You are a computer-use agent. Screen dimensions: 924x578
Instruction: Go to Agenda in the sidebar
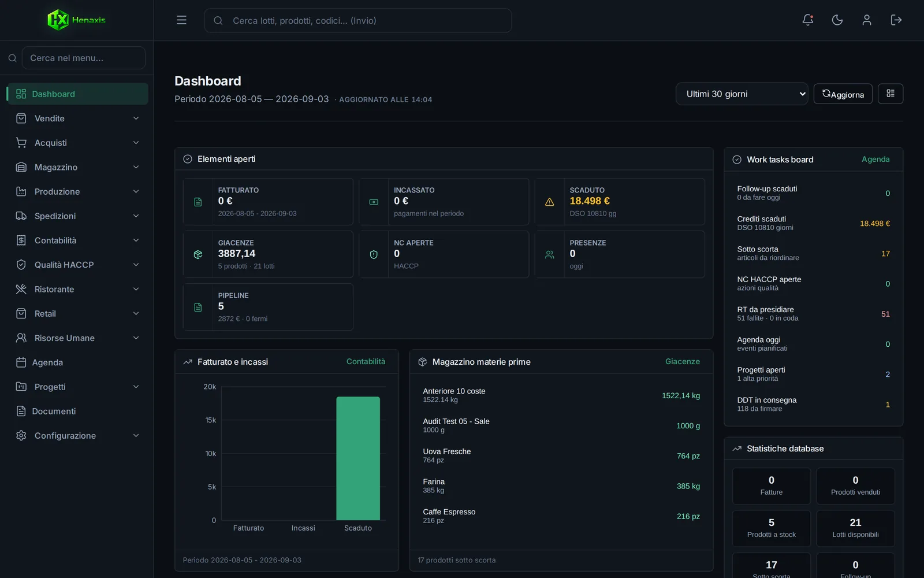tap(77, 362)
